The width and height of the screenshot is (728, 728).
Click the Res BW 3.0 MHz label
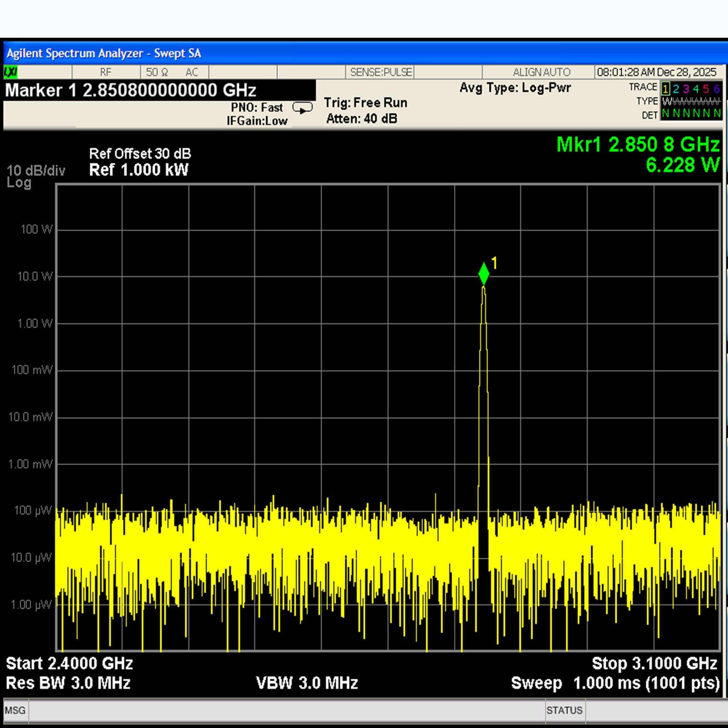point(68,683)
